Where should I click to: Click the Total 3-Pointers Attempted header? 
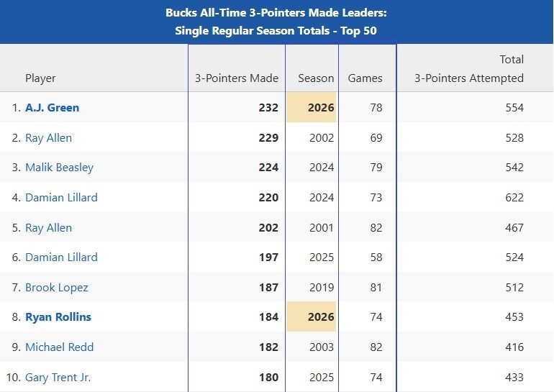(469, 70)
